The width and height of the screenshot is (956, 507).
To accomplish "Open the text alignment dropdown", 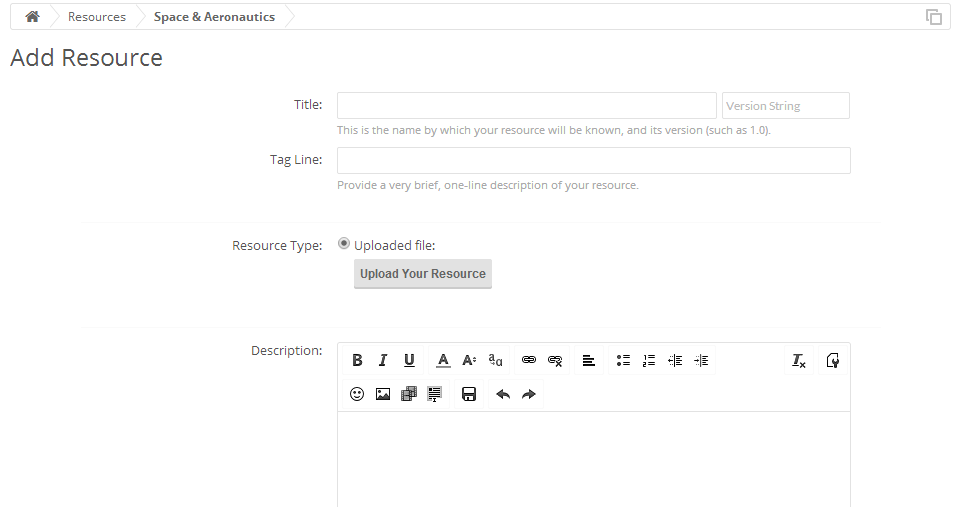I will pos(588,360).
